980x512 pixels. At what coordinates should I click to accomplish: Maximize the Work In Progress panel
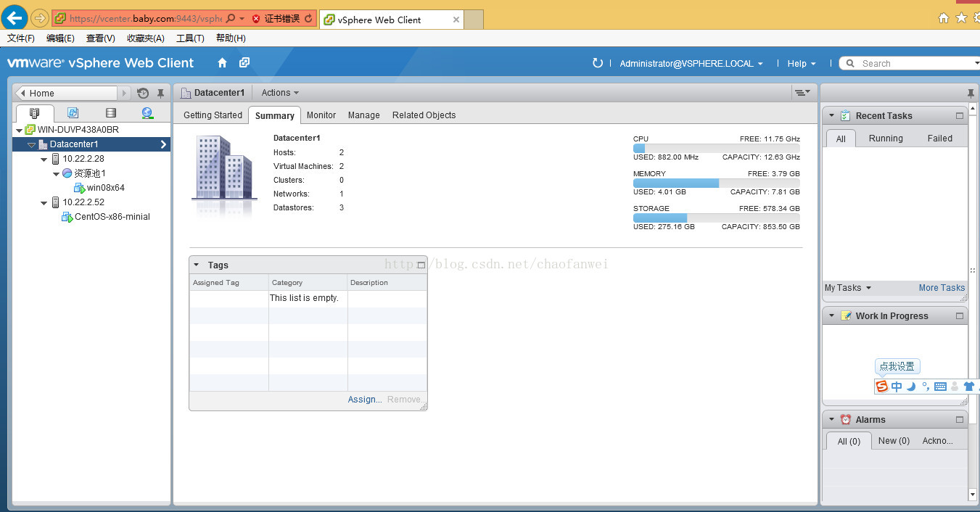tap(960, 315)
